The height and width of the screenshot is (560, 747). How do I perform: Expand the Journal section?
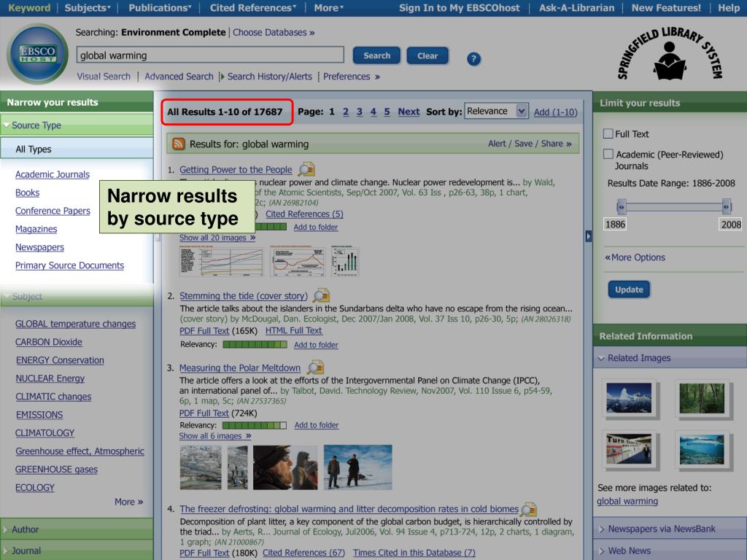pyautogui.click(x=76, y=551)
